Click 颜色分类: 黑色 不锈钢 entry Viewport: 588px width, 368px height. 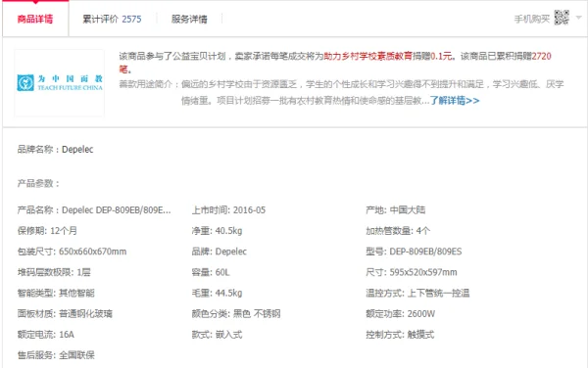[236, 314]
